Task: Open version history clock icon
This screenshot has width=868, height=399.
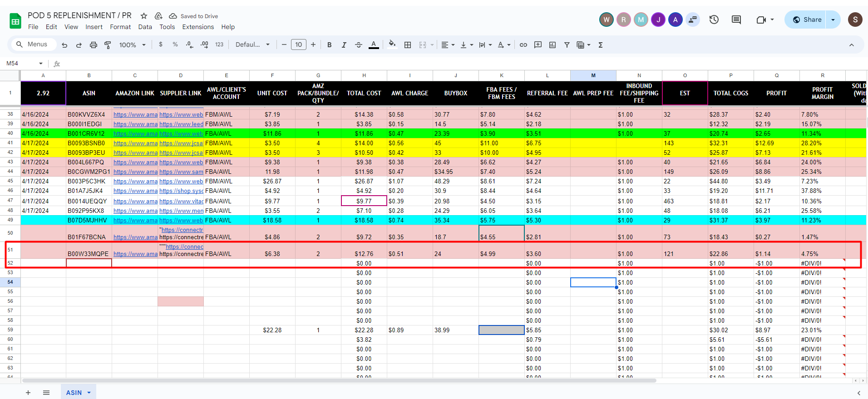Action: pyautogui.click(x=714, y=20)
